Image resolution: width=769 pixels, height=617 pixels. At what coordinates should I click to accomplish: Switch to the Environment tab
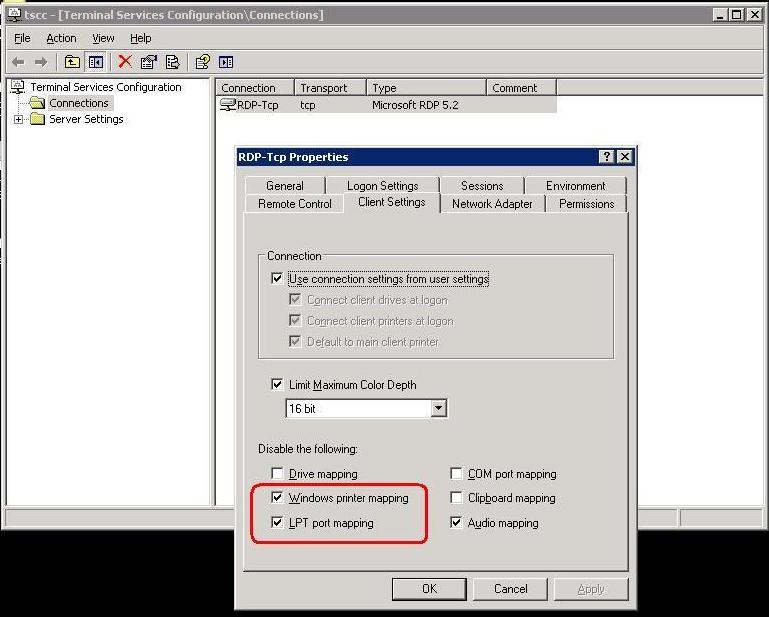tap(575, 186)
